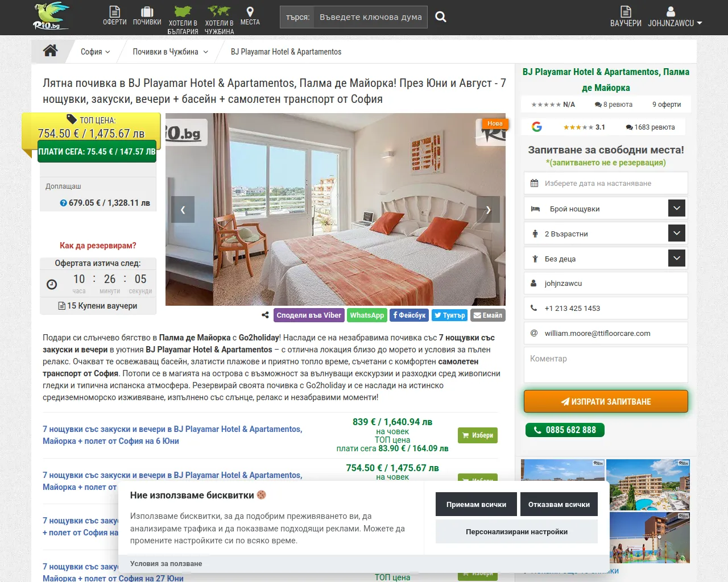
Task: Open the ВАУЧЕРИ icon
Action: pos(625,13)
